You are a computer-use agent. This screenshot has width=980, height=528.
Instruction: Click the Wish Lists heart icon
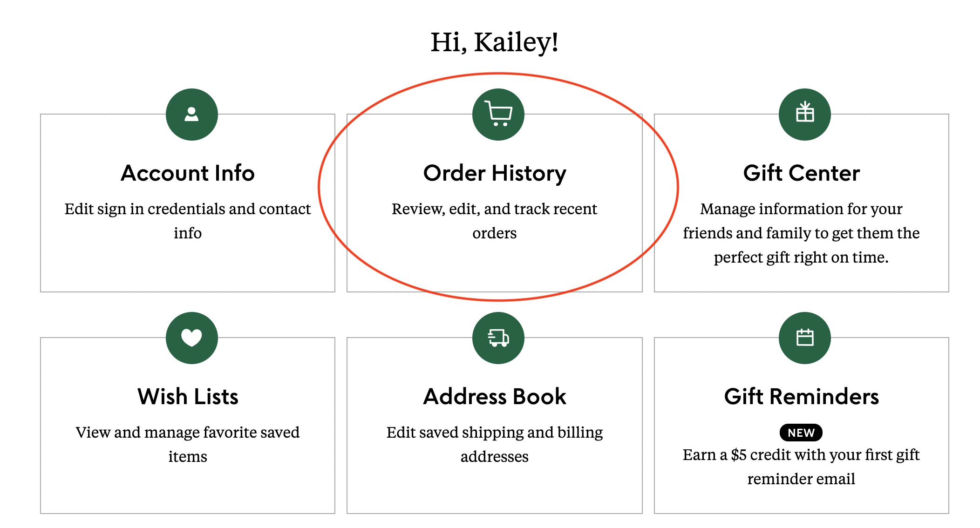(191, 338)
